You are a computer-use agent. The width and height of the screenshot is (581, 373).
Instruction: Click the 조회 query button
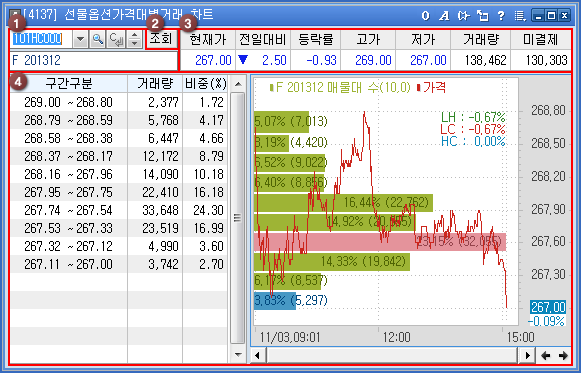pyautogui.click(x=161, y=39)
